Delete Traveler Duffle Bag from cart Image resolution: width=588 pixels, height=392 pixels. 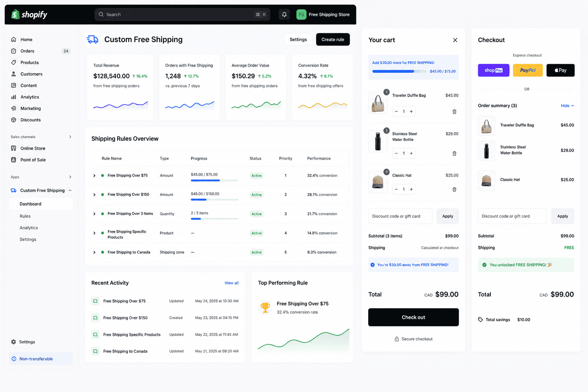click(454, 111)
